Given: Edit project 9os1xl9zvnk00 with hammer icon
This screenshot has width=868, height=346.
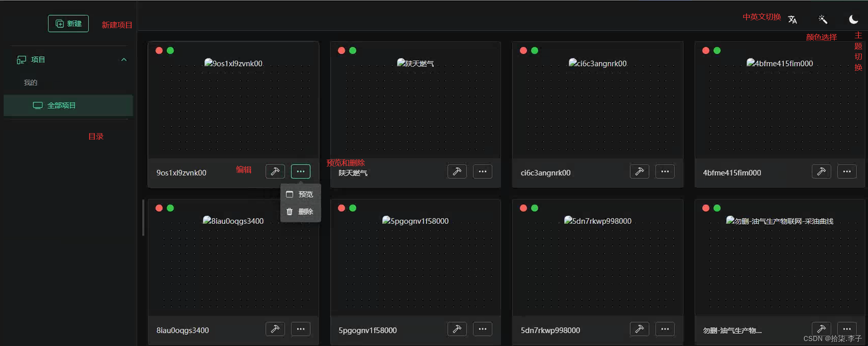Looking at the screenshot, I should click(x=275, y=171).
